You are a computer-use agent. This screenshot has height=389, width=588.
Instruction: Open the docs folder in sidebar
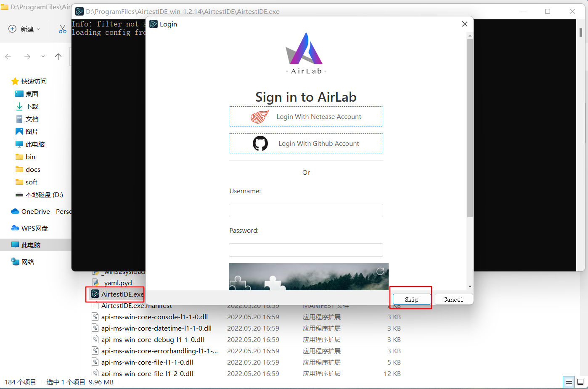coord(28,169)
